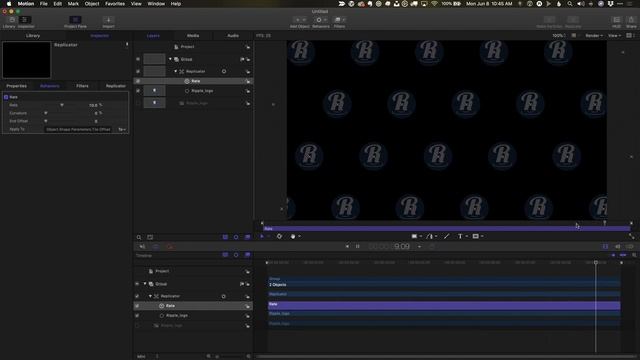The height and width of the screenshot is (360, 640).
Task: Open the Properties inspector tab
Action: click(x=17, y=86)
